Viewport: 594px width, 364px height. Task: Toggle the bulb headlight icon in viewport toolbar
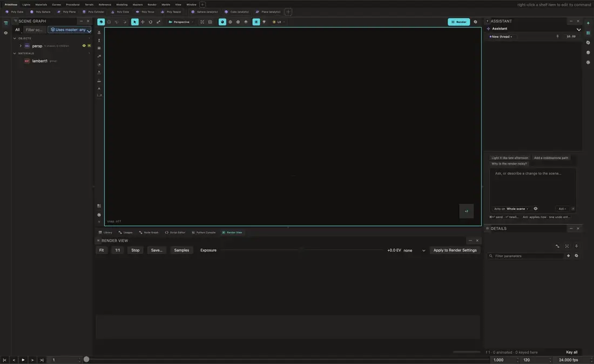tap(264, 22)
